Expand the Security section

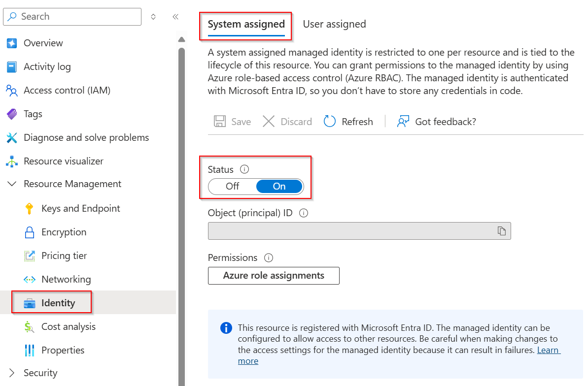point(12,373)
